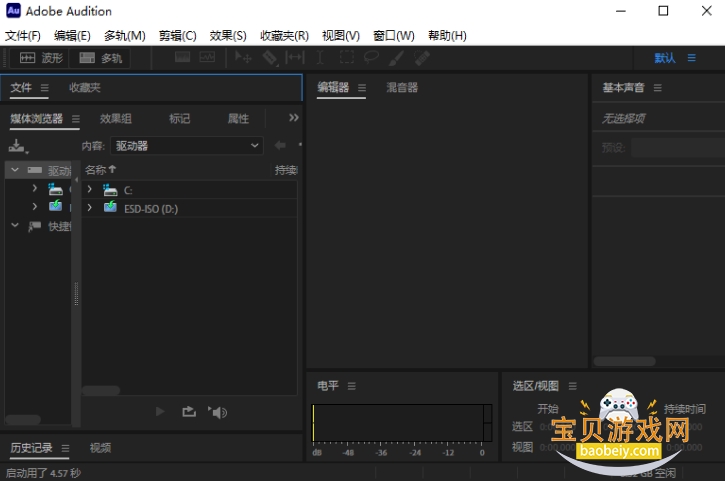The height and width of the screenshot is (481, 725).
Task: Click horizontal scrollbar in file list
Action: [101, 391]
